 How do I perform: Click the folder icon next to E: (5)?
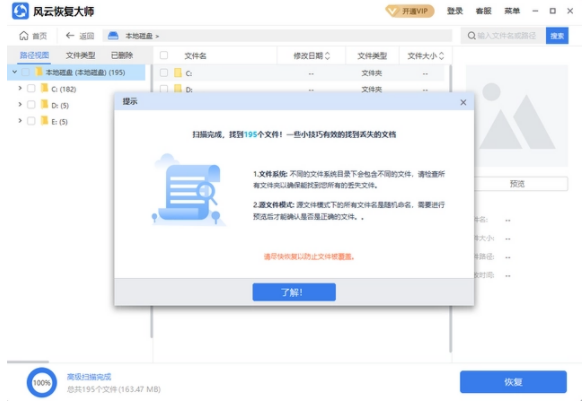45,121
